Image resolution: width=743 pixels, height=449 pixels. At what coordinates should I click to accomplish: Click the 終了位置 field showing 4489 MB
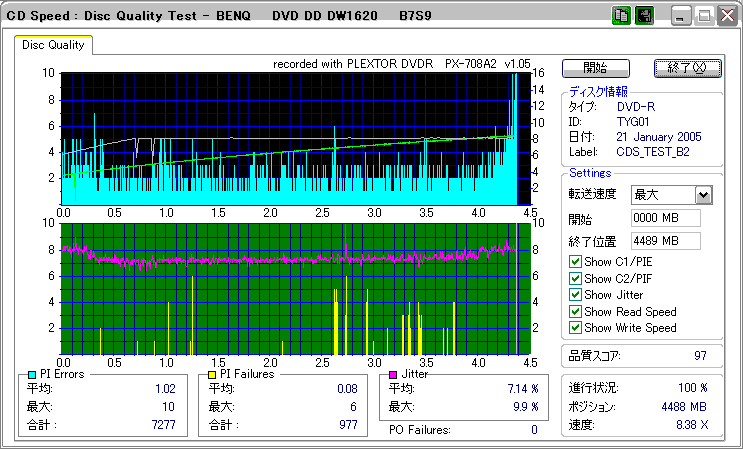(x=665, y=241)
